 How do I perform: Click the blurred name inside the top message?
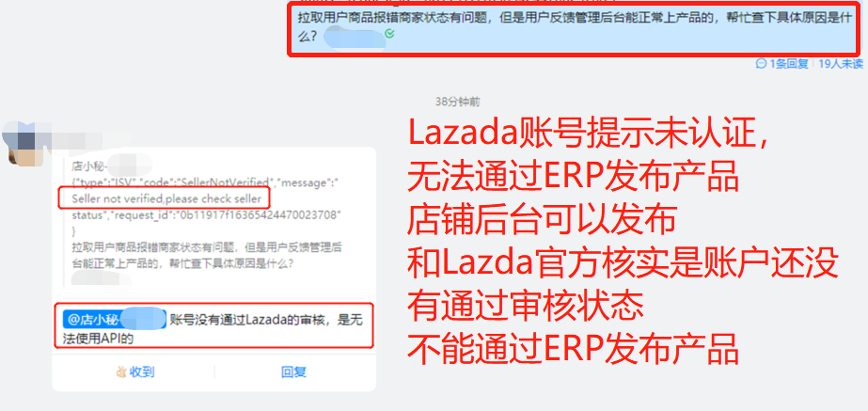(355, 38)
